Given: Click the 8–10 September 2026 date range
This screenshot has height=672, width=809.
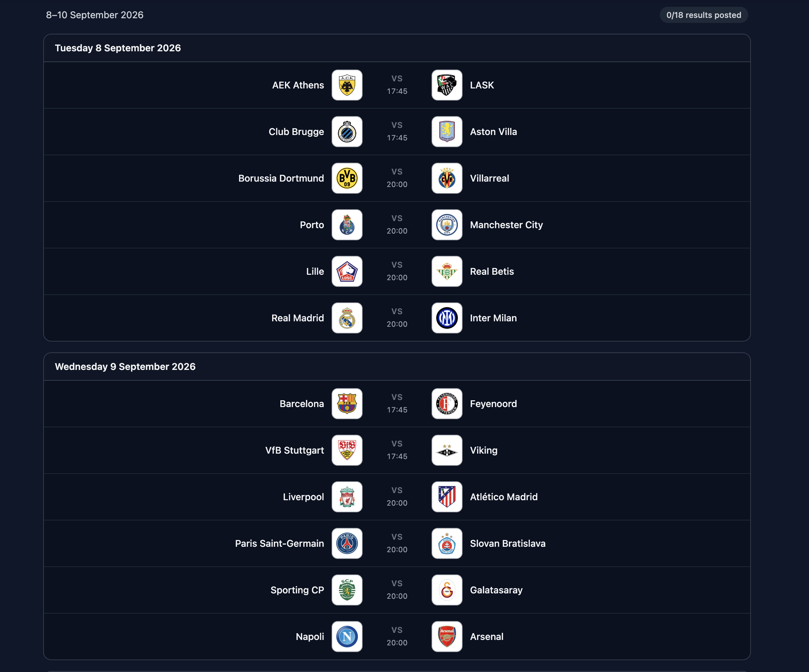Looking at the screenshot, I should point(95,15).
